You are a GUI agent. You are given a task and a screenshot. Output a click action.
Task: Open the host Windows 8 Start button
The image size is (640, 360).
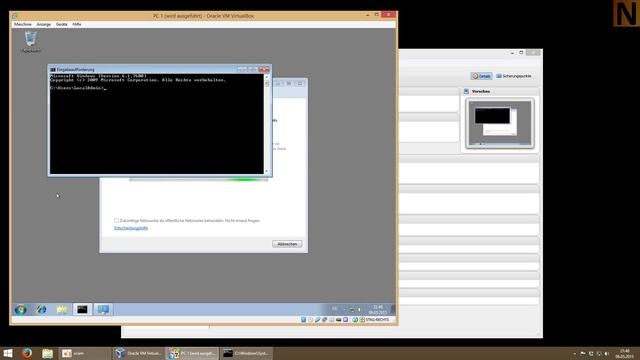(x=8, y=353)
